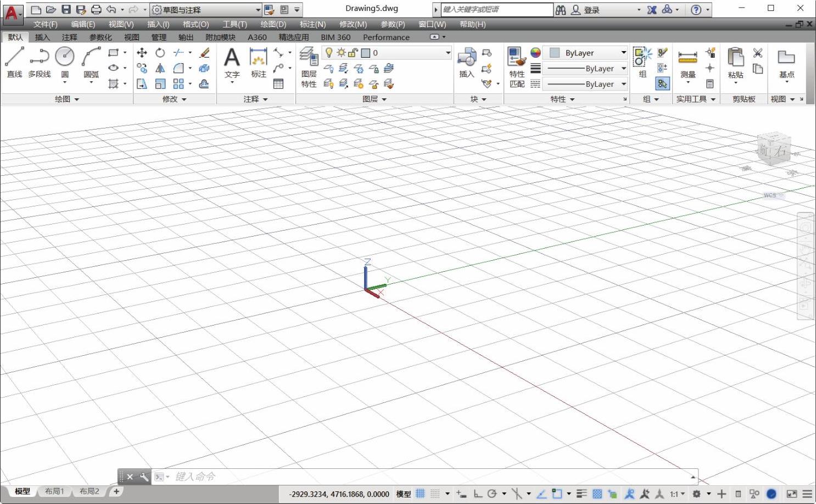Select the 多段线 (Polyline) tool

pos(40,62)
